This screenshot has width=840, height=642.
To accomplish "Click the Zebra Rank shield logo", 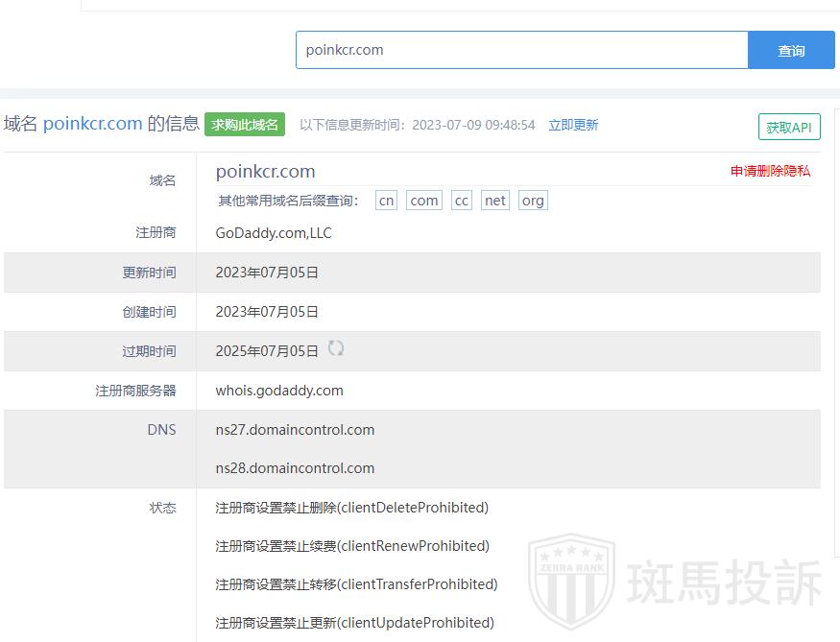I will [571, 582].
